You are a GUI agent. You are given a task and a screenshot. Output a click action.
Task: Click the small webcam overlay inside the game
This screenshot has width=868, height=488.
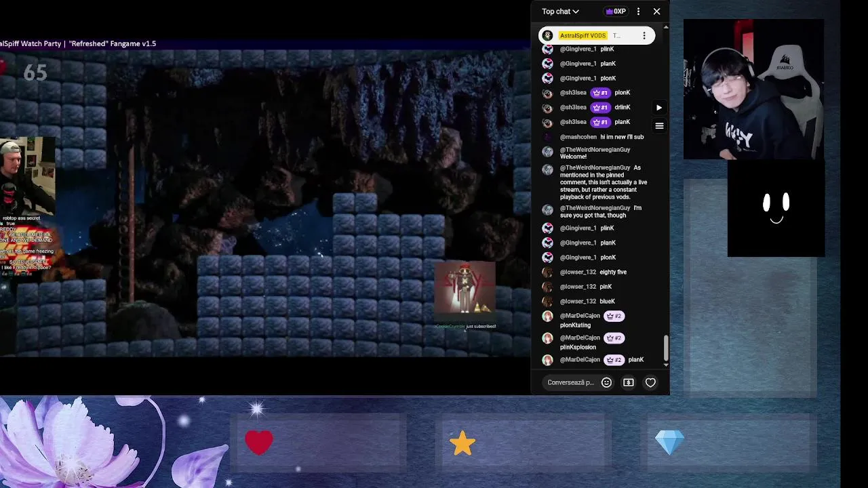(27, 176)
